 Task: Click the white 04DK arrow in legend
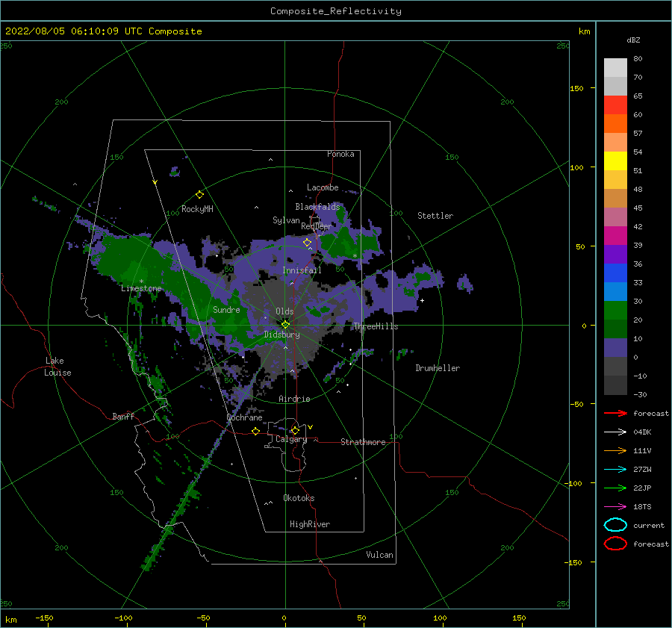[x=615, y=432]
